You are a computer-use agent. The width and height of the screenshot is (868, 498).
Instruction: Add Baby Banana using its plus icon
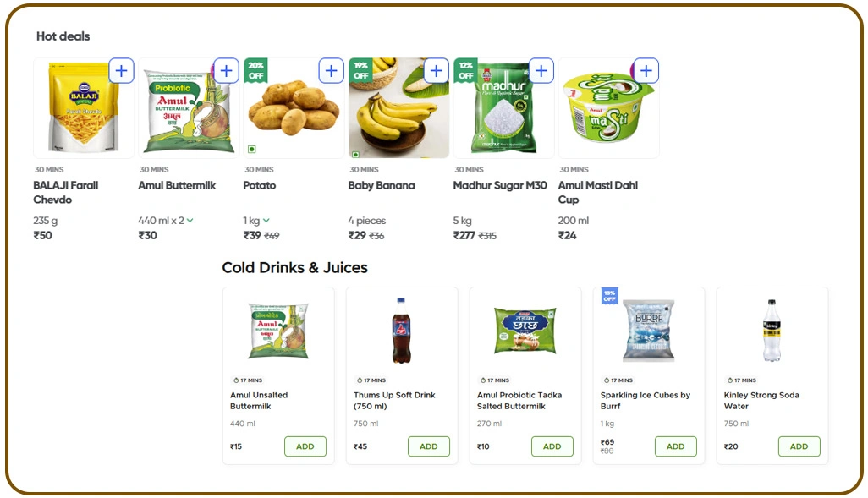pyautogui.click(x=436, y=70)
